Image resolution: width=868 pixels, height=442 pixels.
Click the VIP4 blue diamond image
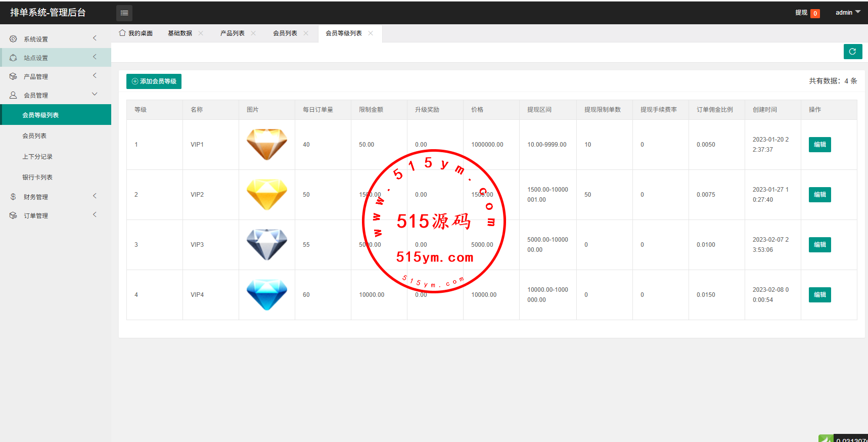[266, 295]
